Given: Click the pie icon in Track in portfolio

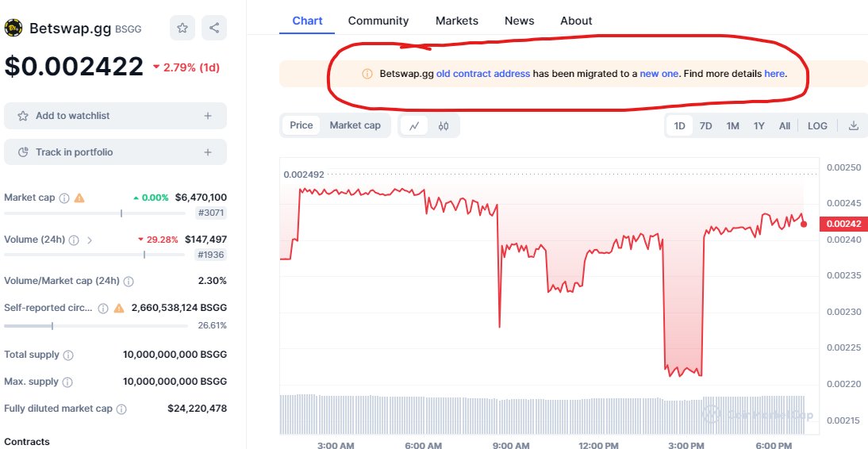Looking at the screenshot, I should 23,152.
